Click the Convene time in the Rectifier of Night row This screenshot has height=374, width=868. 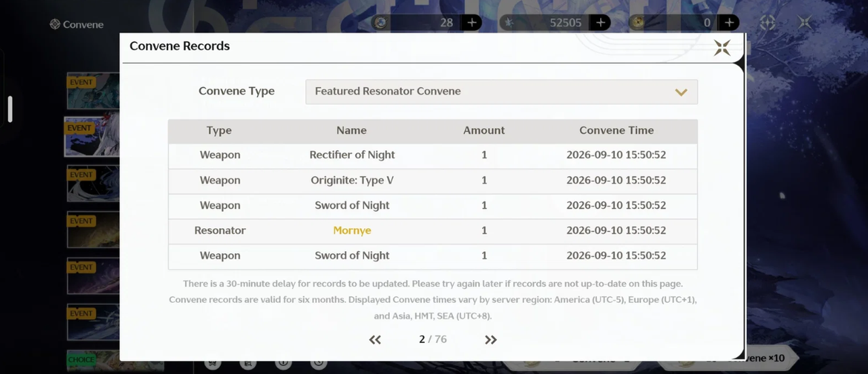pyautogui.click(x=616, y=155)
